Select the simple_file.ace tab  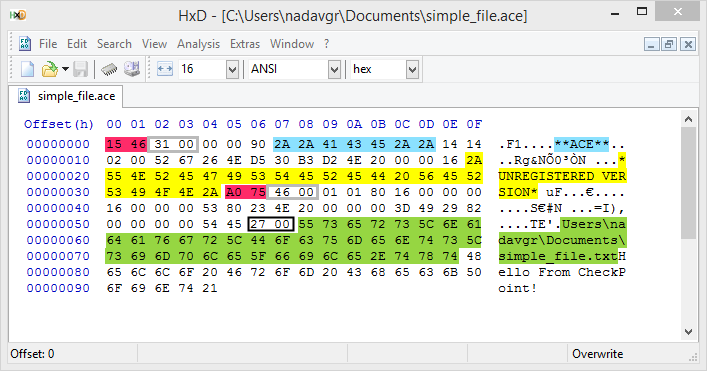tap(66, 96)
